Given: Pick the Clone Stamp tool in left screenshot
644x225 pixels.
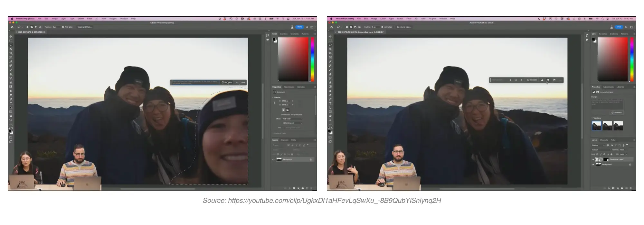Looking at the screenshot, I should tap(11, 74).
